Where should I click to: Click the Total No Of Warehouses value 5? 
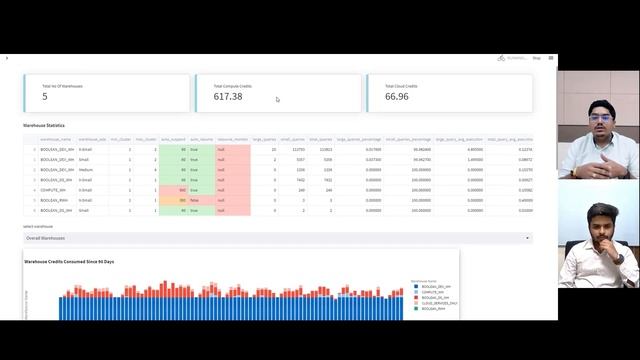pos(45,97)
